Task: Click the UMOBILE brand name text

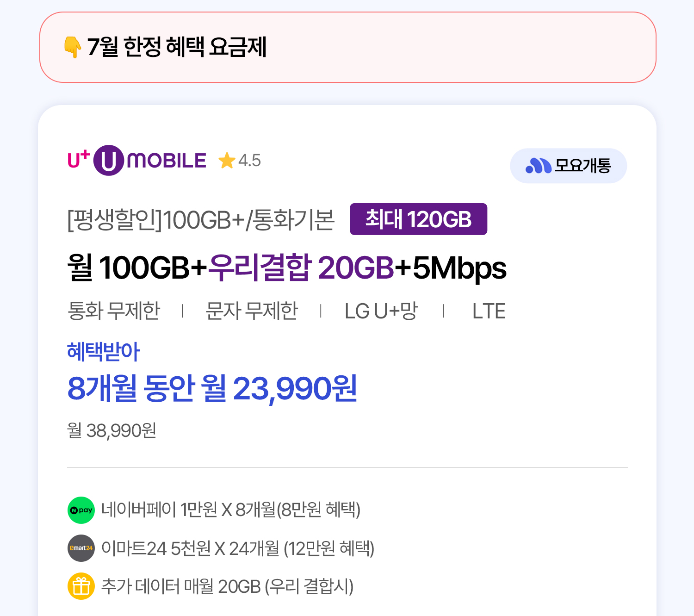Action: [166, 161]
